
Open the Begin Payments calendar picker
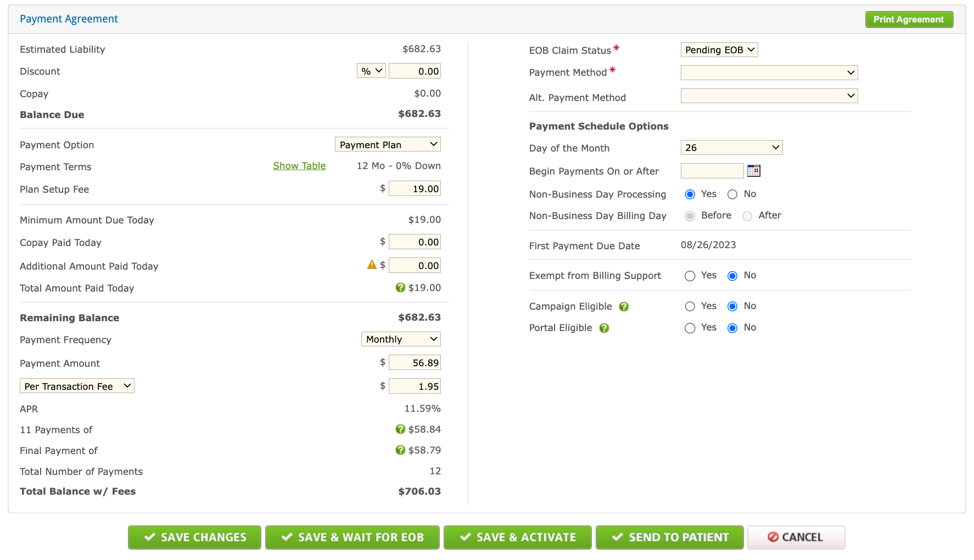[753, 171]
